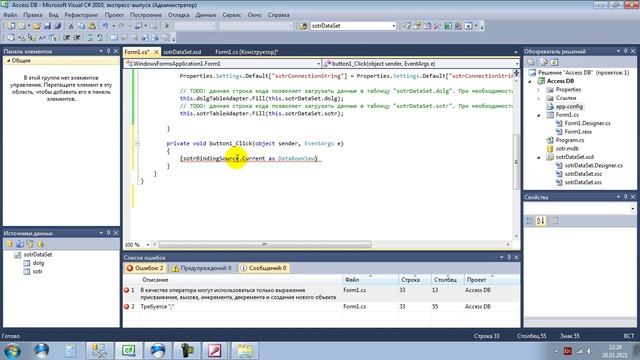Click the file folder icon in taskbar

click(244, 350)
